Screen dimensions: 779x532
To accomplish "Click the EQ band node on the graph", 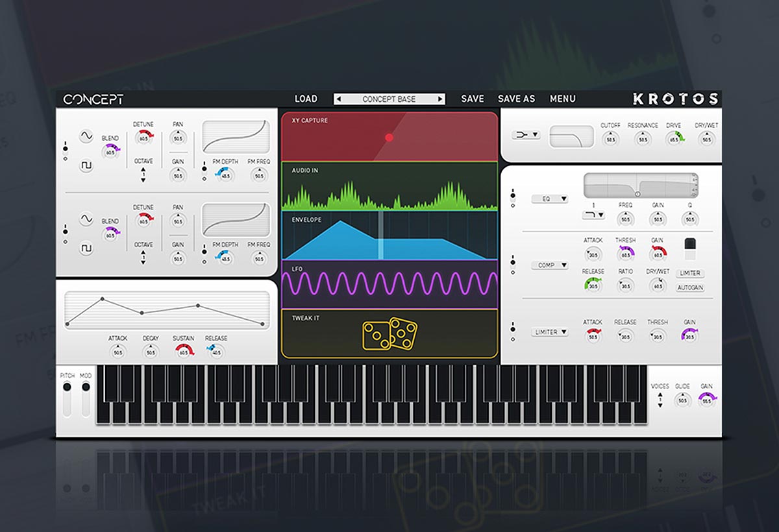I will (x=637, y=194).
